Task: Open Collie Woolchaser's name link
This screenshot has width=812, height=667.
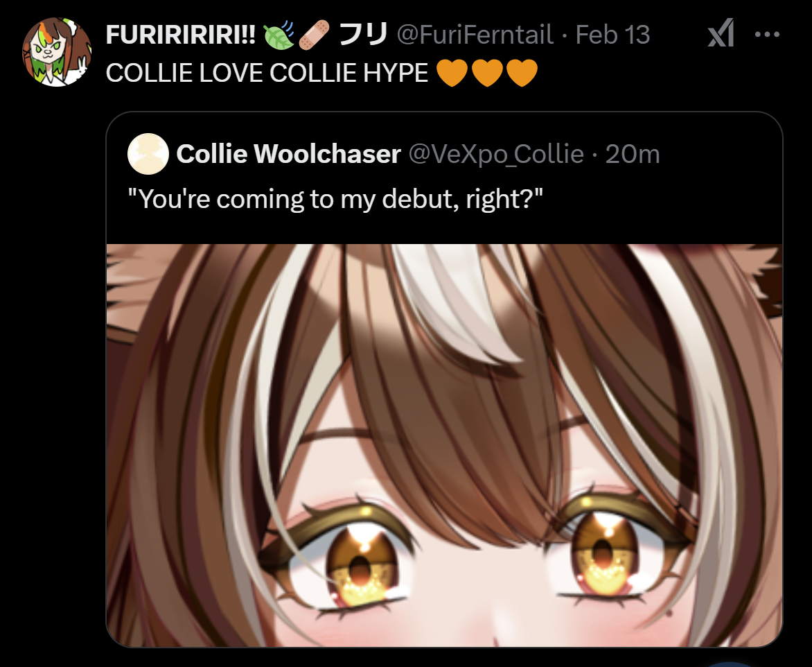Action: 288,154
